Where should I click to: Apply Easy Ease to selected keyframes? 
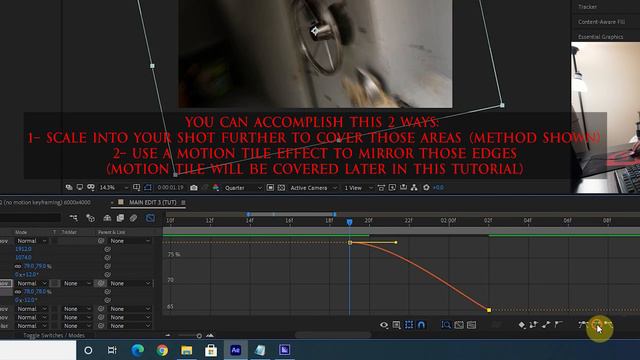582,325
